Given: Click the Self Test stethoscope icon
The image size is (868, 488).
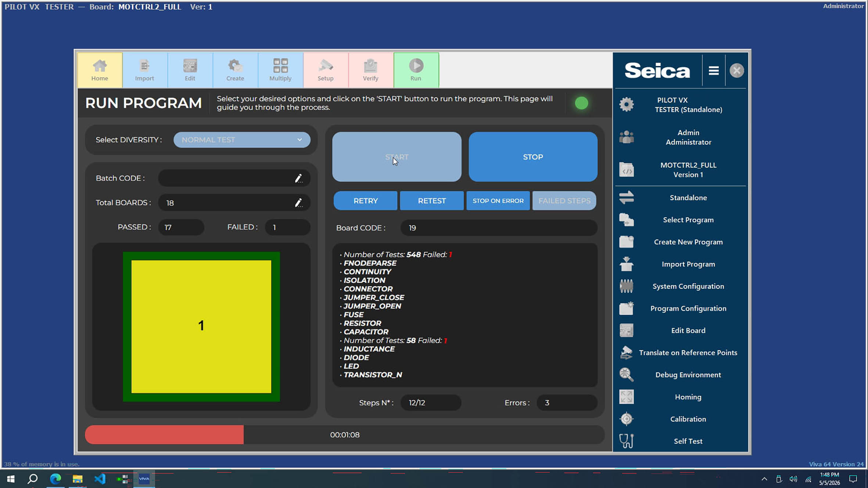Looking at the screenshot, I should (626, 441).
